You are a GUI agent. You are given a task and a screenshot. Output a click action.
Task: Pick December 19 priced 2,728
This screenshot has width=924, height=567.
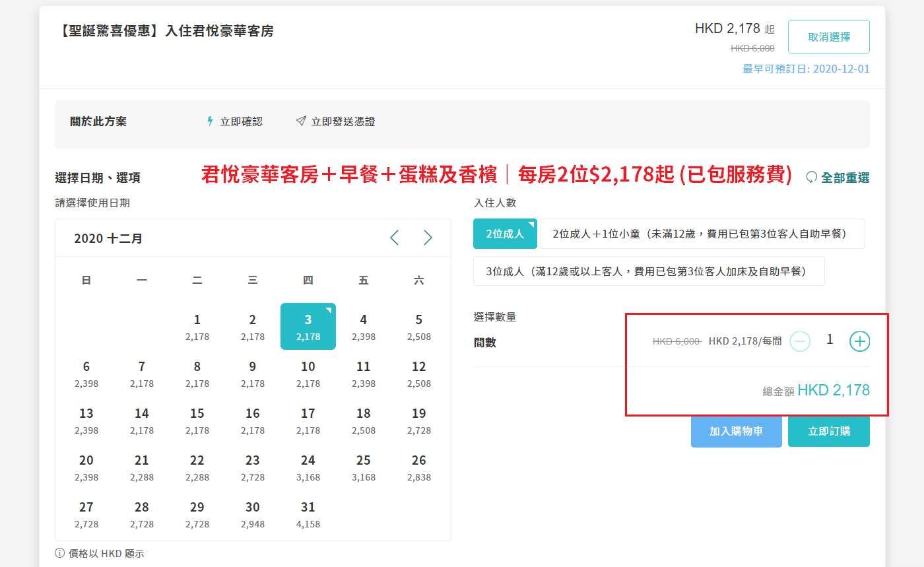click(x=419, y=420)
